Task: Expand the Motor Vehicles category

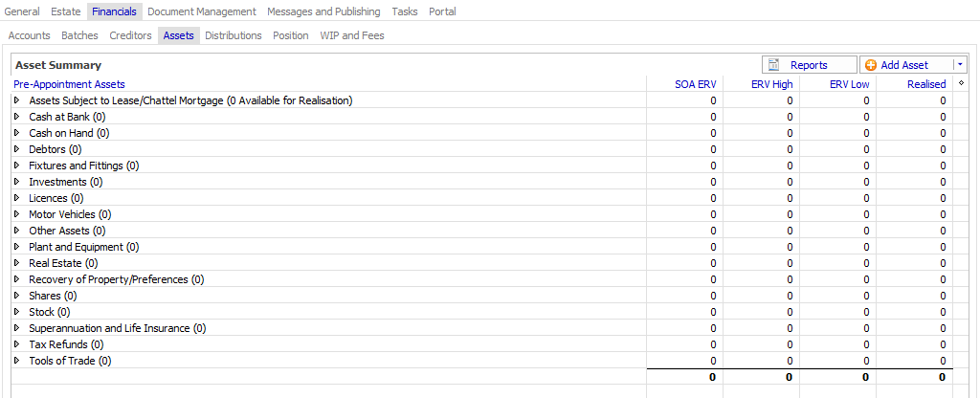Action: (16, 214)
